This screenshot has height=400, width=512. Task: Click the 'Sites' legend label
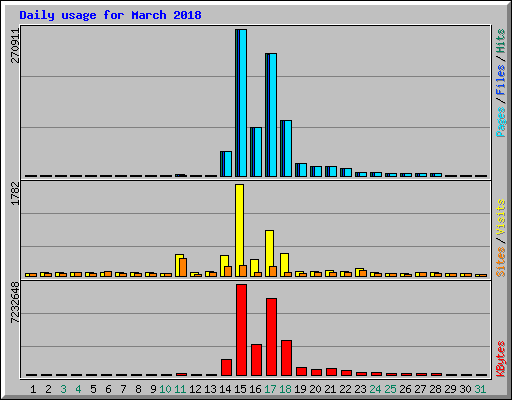501,262
